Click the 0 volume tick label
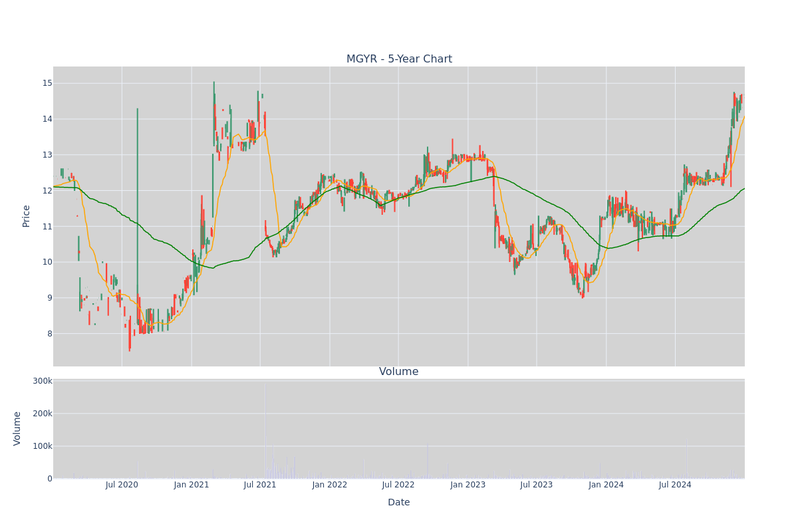The height and width of the screenshot is (532, 798). [x=50, y=479]
